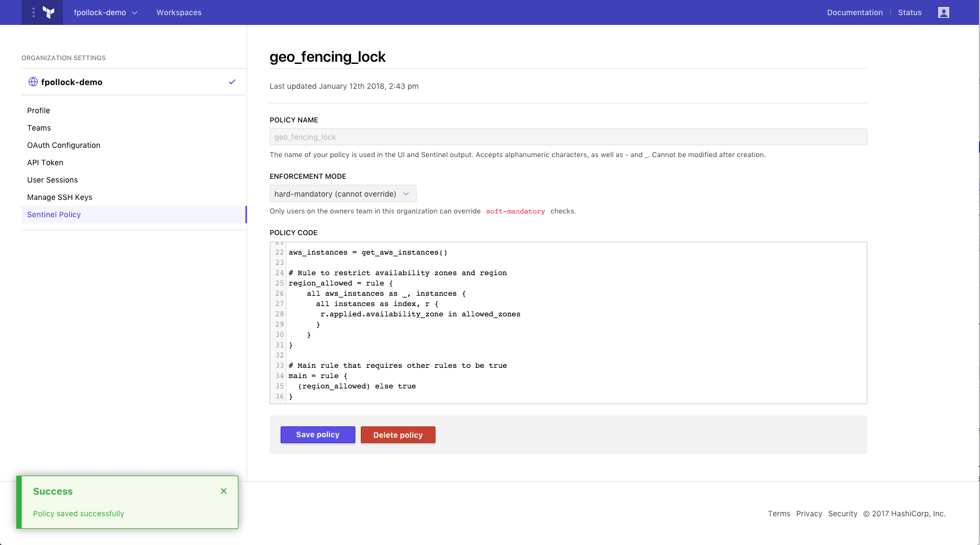The image size is (980, 545).
Task: Click the red Delete policy button
Action: point(398,435)
